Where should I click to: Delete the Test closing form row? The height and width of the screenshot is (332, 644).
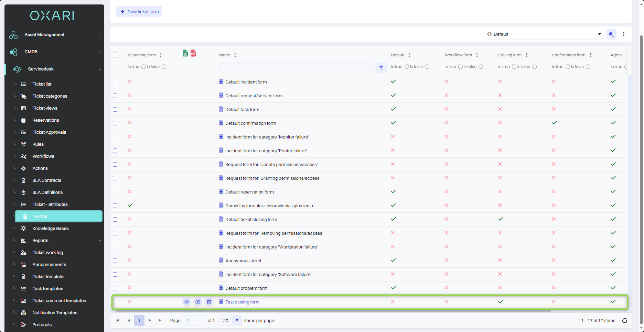[x=209, y=302]
